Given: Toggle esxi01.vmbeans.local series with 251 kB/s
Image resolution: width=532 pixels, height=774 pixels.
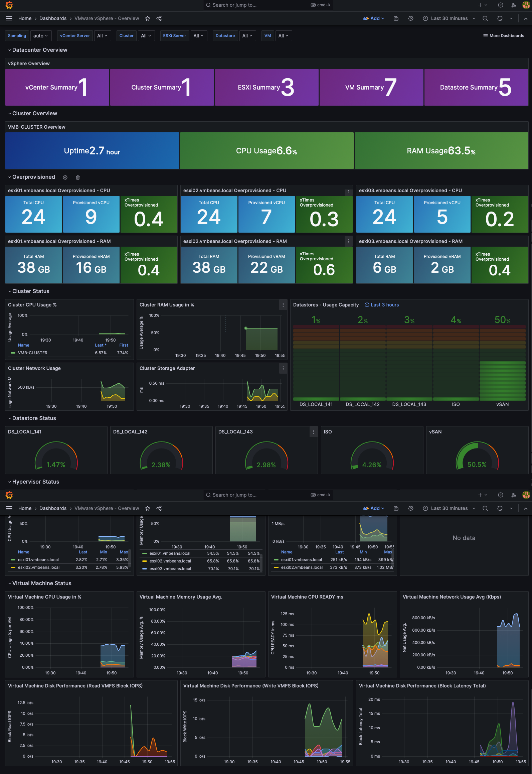Looking at the screenshot, I should [x=302, y=560].
